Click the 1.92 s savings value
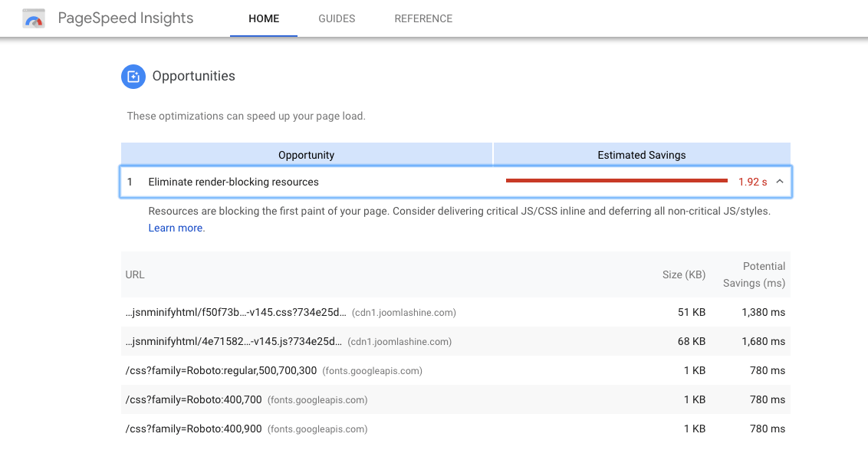Image resolution: width=868 pixels, height=450 pixels. 752,182
